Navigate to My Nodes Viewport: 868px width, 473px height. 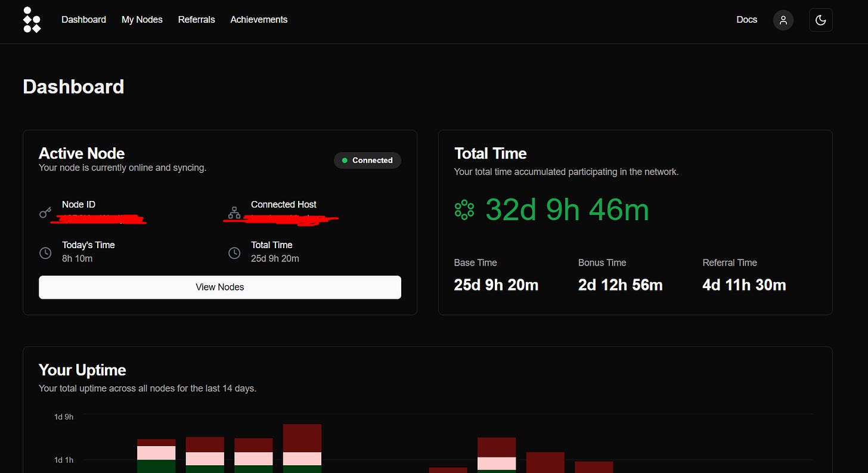[142, 19]
